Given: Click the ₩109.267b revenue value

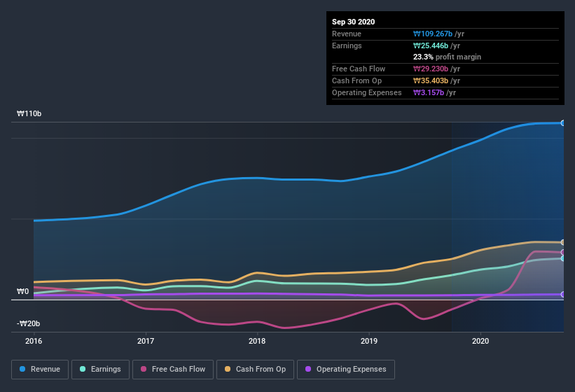Looking at the screenshot, I should [x=433, y=34].
